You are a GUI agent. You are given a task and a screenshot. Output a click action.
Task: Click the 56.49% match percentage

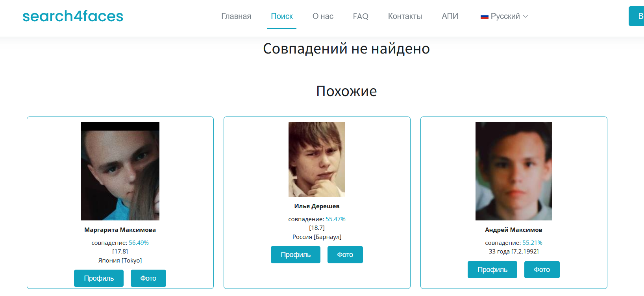click(x=139, y=243)
